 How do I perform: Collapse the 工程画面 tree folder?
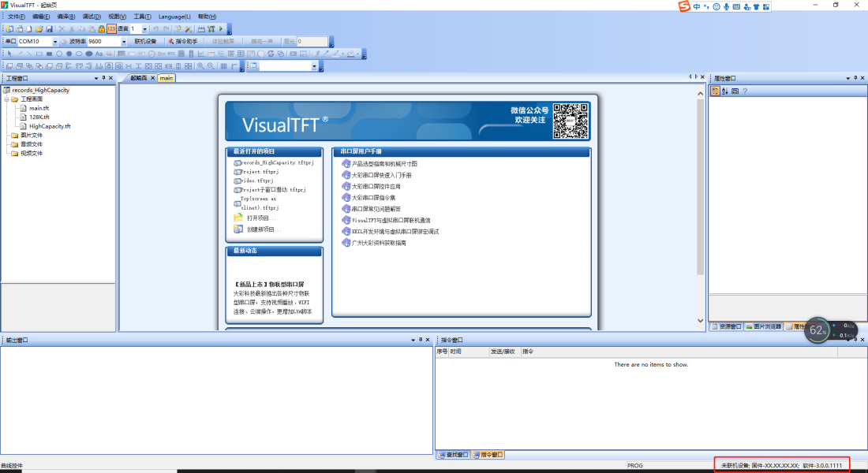(6, 99)
